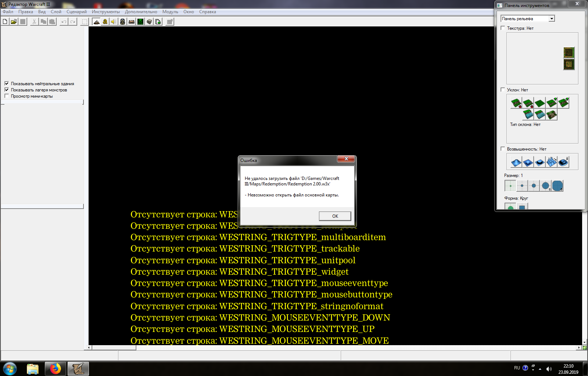Select the noise height tool
The image size is (588, 376).
click(x=552, y=162)
